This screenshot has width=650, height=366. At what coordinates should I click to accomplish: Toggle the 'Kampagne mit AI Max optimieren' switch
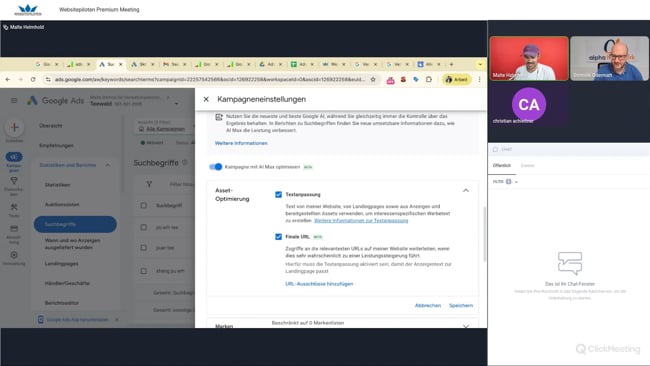tap(216, 167)
